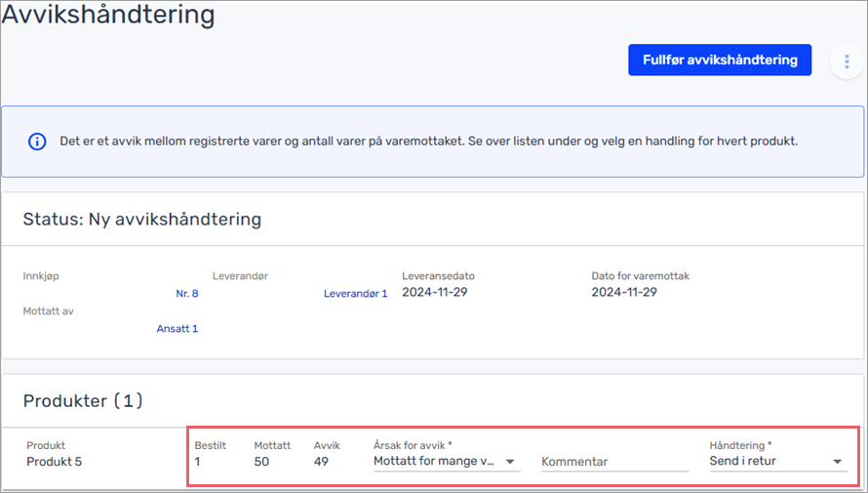Screen dimensions: 868x493
Task: Click the Mottatt value 50
Action: click(261, 462)
